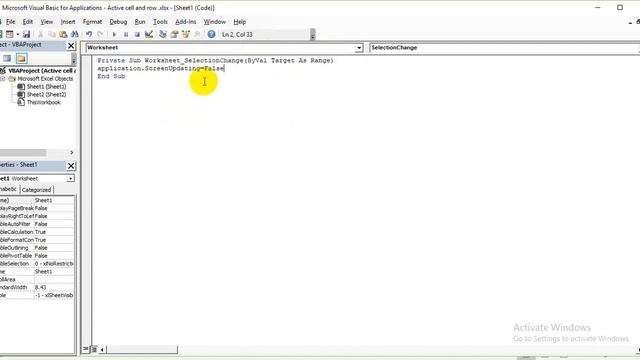The width and height of the screenshot is (640, 360).
Task: Open the Window menu
Action: [x=214, y=22]
